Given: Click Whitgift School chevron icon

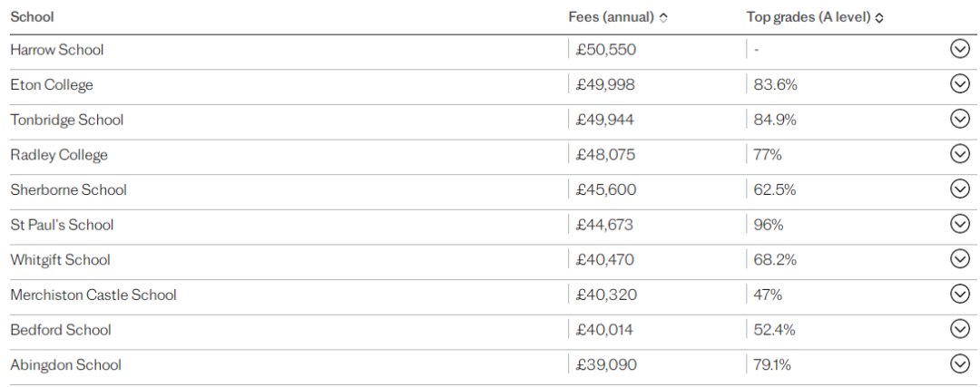Looking at the screenshot, I should pyautogui.click(x=959, y=258).
